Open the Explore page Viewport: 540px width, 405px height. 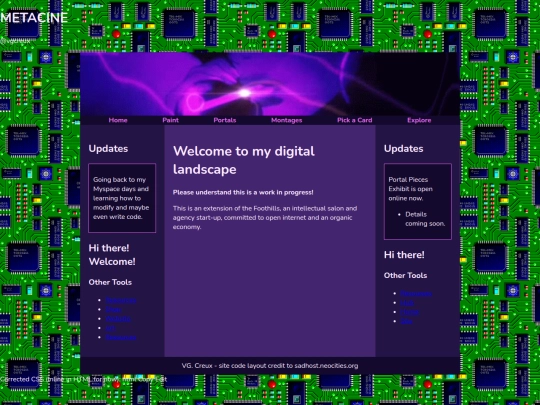pos(419,120)
